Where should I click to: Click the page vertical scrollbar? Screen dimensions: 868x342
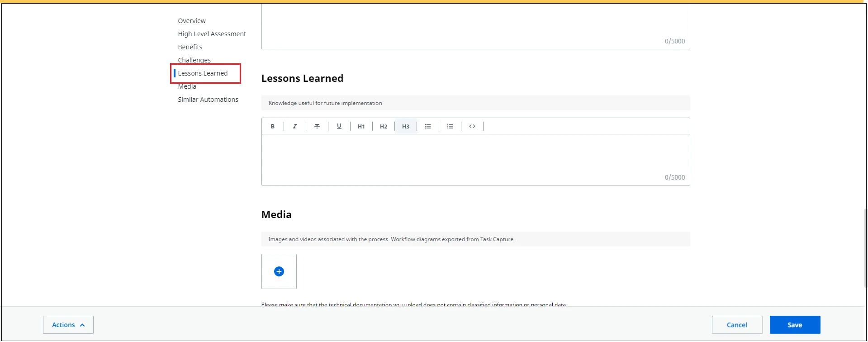click(865, 248)
